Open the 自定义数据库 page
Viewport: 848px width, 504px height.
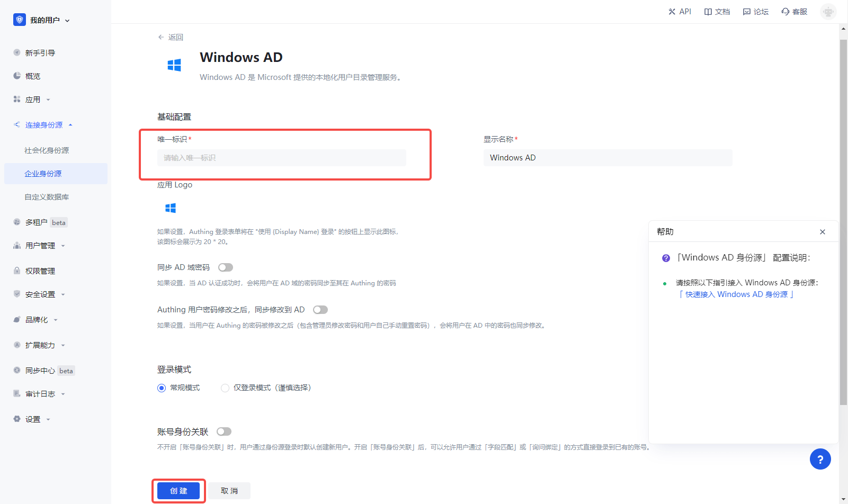47,196
